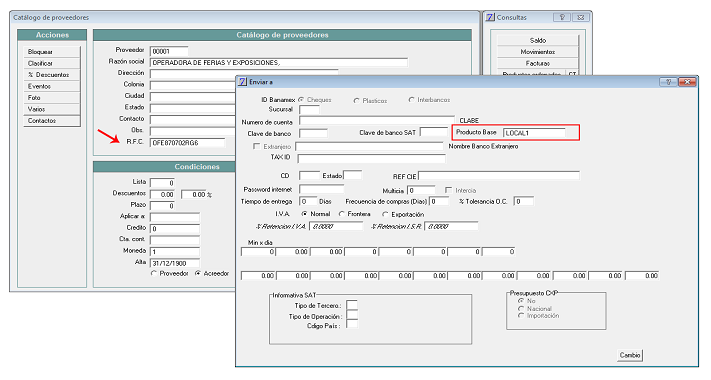Click the Z icon in Enviar a title bar
711x380 pixels.
(x=243, y=82)
